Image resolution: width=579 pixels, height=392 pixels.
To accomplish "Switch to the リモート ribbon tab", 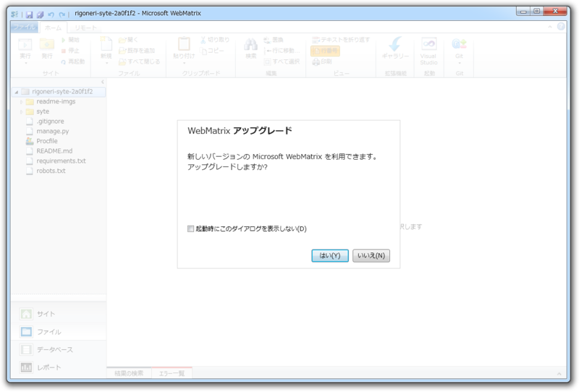I will click(x=85, y=27).
